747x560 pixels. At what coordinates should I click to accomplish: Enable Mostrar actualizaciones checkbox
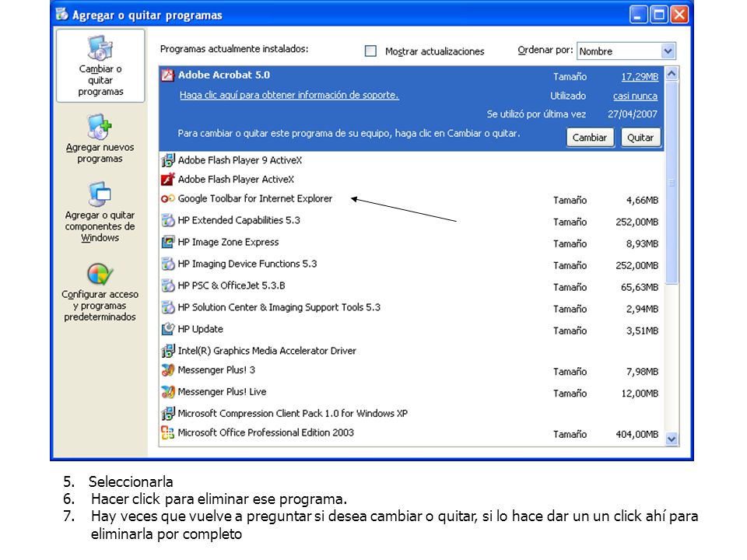[x=370, y=51]
